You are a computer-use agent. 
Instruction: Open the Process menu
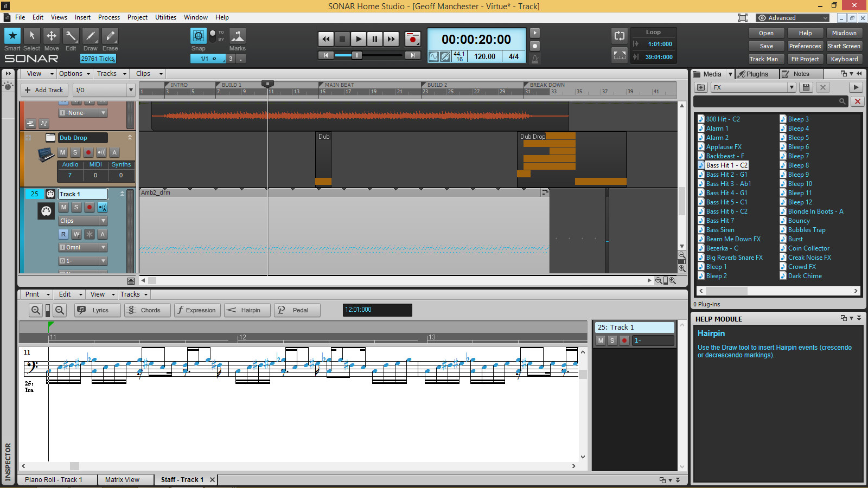(109, 17)
